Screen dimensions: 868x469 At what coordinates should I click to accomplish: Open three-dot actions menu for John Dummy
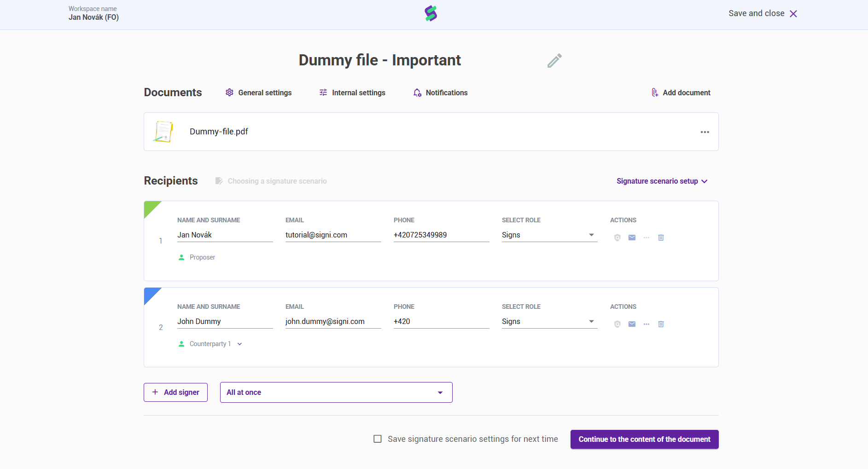click(x=647, y=324)
